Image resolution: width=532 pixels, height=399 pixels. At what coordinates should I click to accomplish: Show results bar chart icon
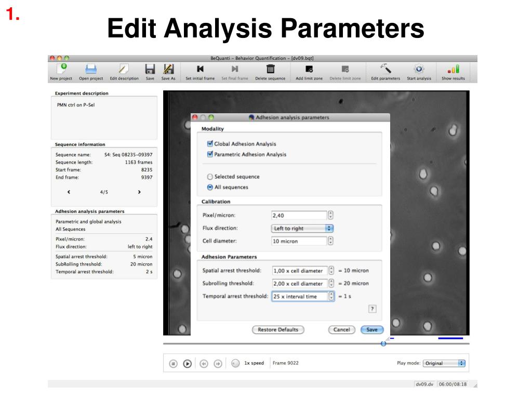point(453,69)
